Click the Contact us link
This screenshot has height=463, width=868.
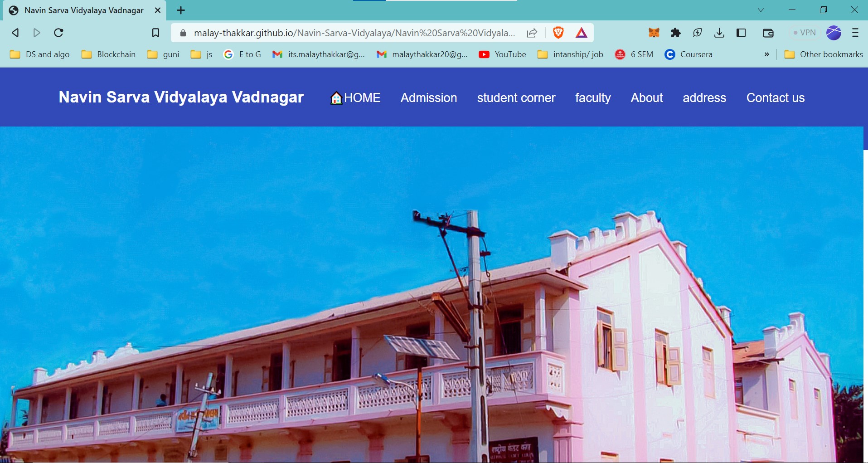tap(775, 98)
